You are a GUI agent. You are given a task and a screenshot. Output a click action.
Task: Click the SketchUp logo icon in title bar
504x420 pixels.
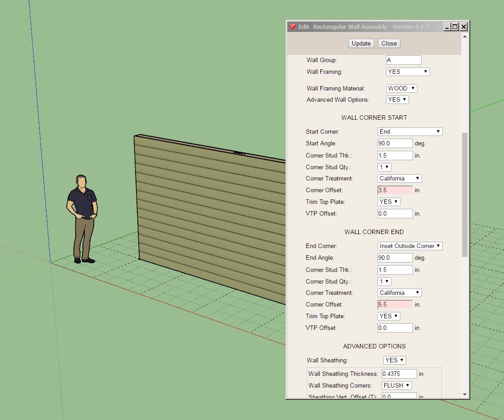point(292,27)
